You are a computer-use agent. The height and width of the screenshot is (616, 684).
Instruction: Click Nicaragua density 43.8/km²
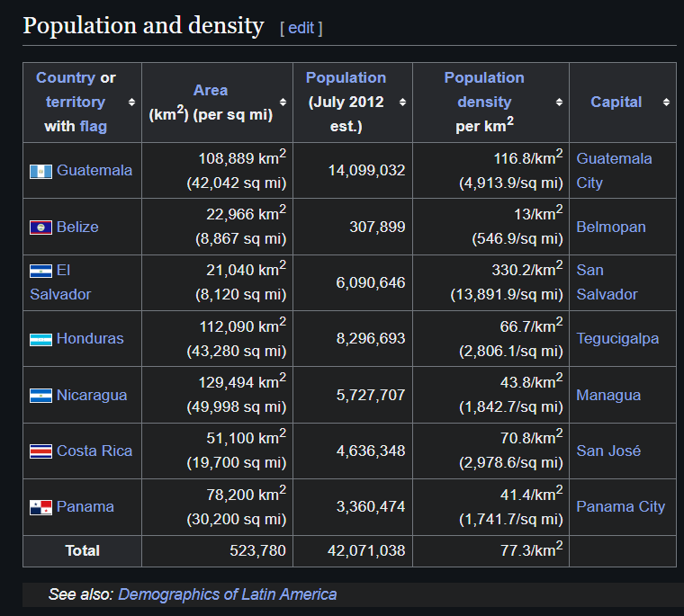(x=532, y=381)
